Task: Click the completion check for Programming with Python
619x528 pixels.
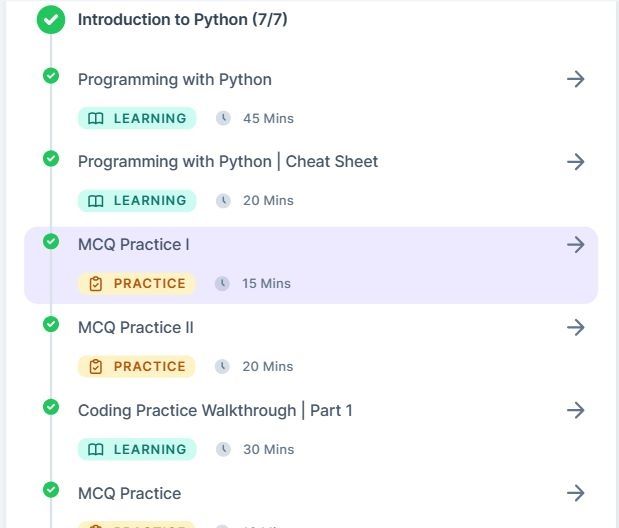Action: [51, 76]
